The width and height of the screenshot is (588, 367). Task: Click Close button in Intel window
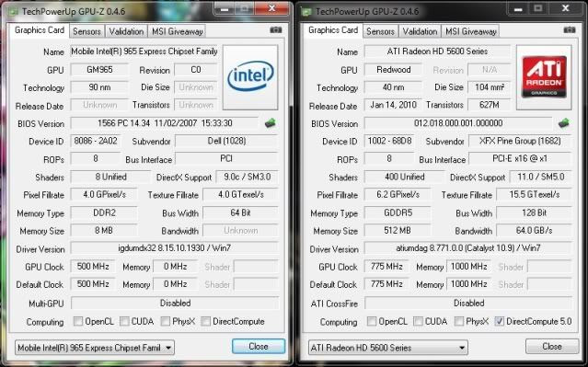click(x=259, y=347)
